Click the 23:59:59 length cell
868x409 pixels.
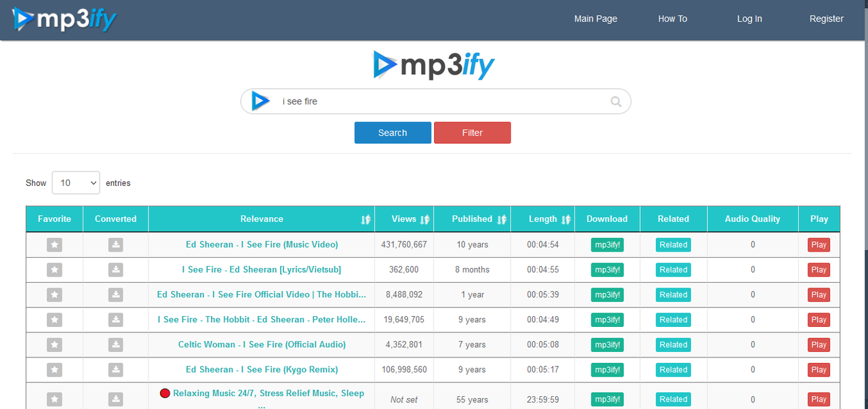[543, 400]
